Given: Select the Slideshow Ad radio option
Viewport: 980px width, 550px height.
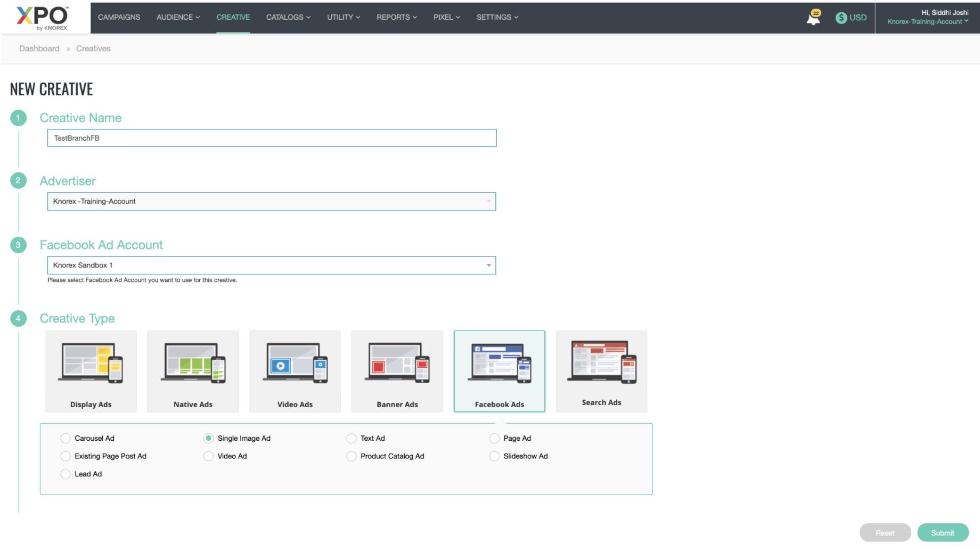Looking at the screenshot, I should pyautogui.click(x=494, y=456).
